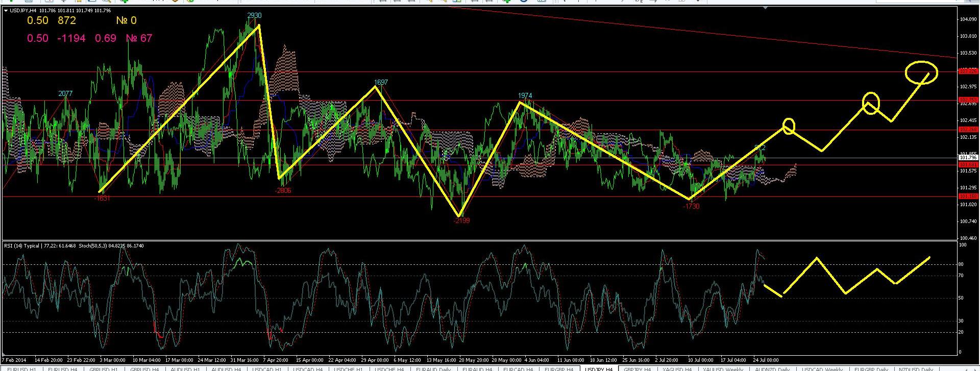
Task: Switch to the EURUSD H1 chart tab
Action: point(21,368)
